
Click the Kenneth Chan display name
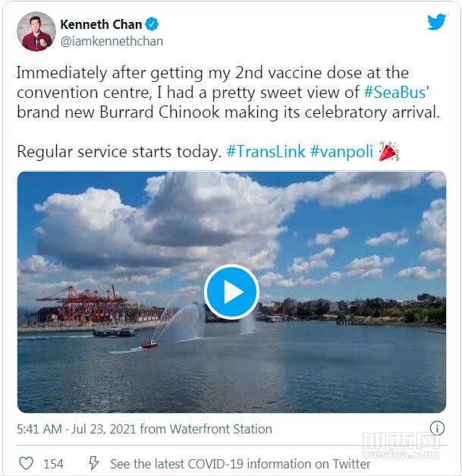tap(101, 24)
